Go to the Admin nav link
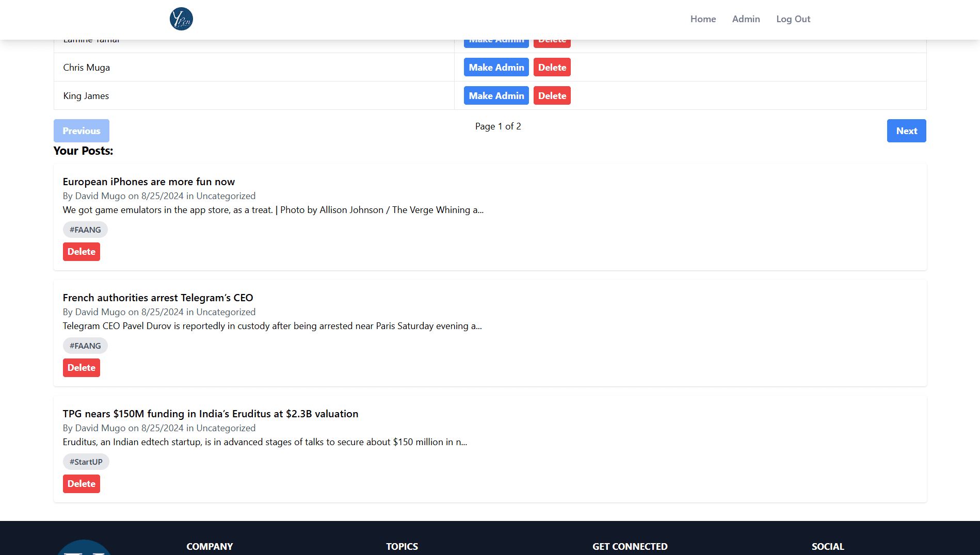 pyautogui.click(x=746, y=19)
